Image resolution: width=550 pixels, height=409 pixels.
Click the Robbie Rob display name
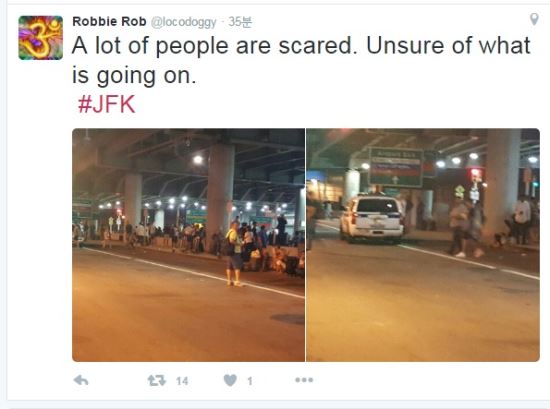point(109,22)
